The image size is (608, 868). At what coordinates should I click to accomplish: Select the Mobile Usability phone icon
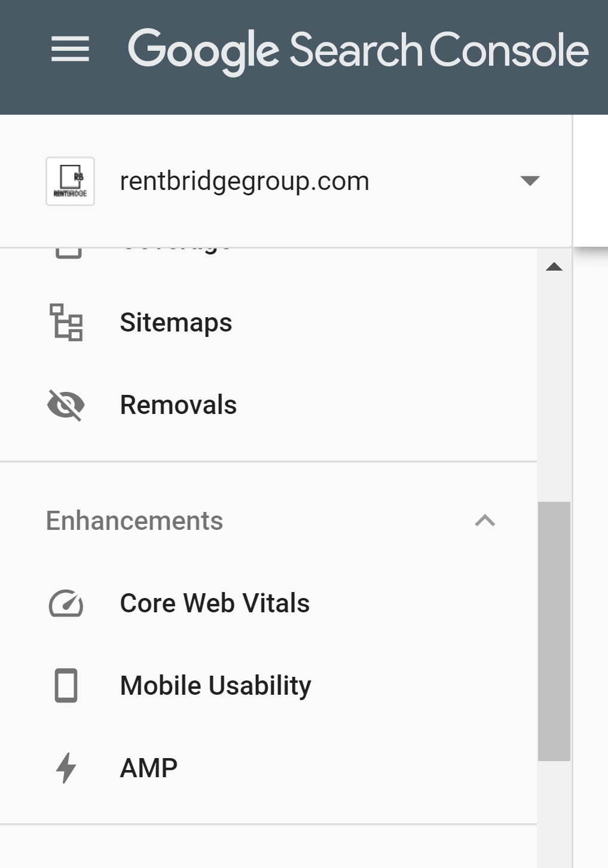(66, 686)
